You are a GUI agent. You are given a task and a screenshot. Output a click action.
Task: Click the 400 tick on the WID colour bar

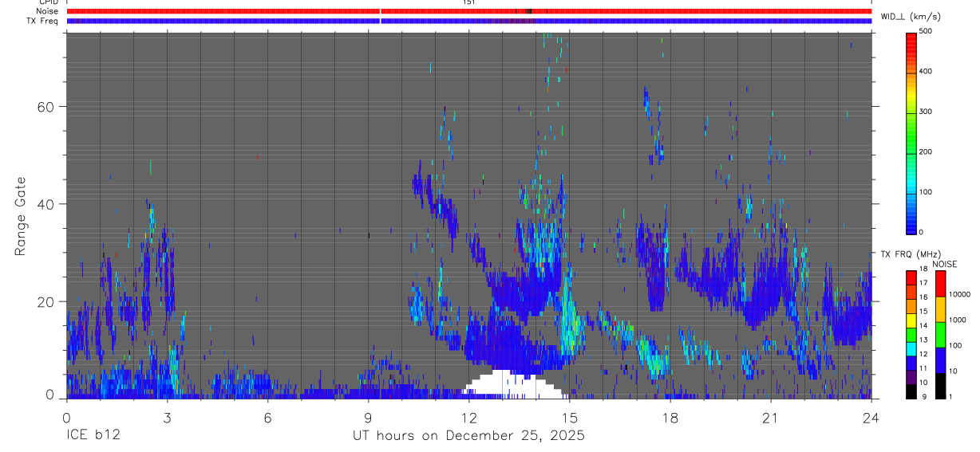(926, 72)
